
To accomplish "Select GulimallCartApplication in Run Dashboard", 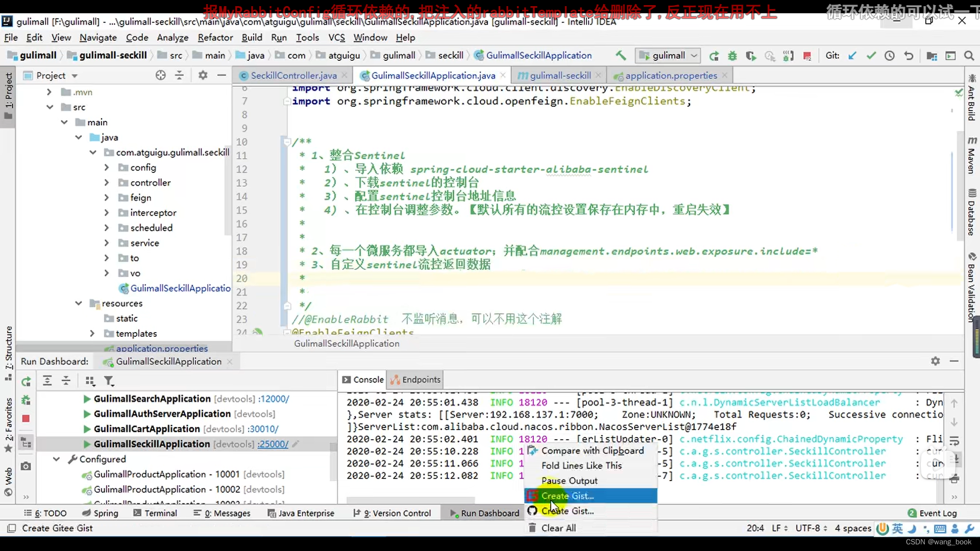I will point(146,429).
